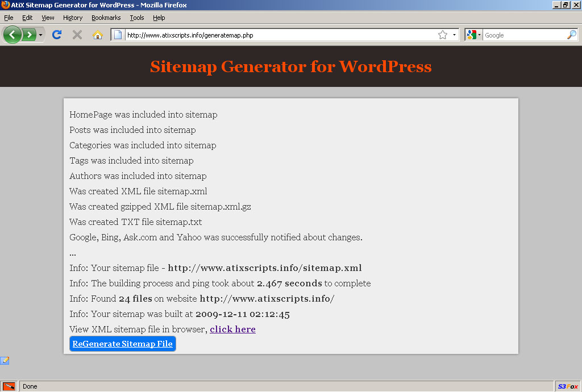Viewport: 582px width, 392px height.
Task: Restore down the Firefox window
Action: pyautogui.click(x=566, y=5)
